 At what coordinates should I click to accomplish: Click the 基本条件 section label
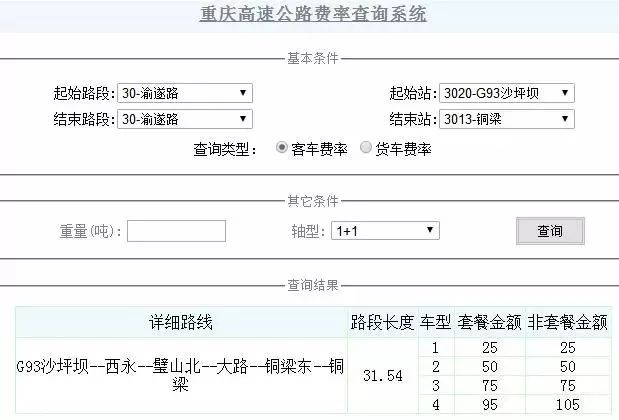click(313, 58)
